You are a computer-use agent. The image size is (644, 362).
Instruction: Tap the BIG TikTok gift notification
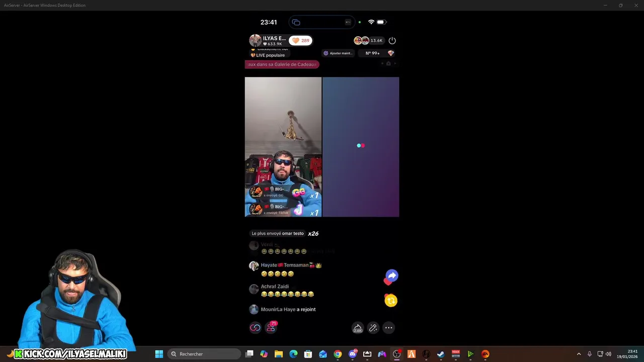[x=284, y=209]
